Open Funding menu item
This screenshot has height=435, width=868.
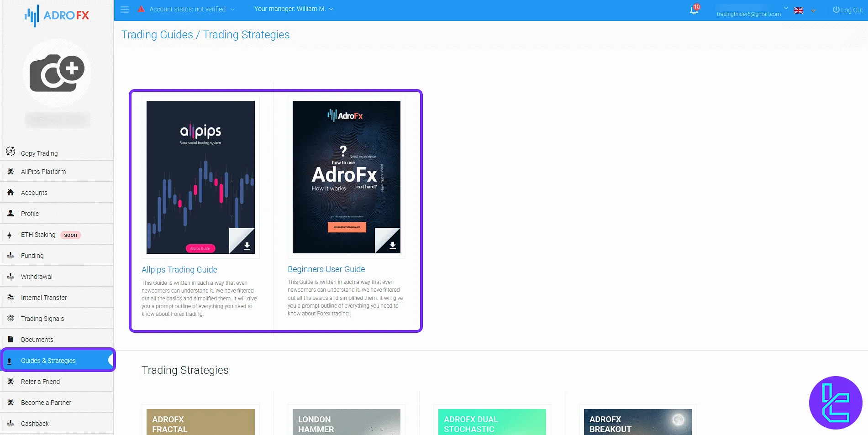57,256
